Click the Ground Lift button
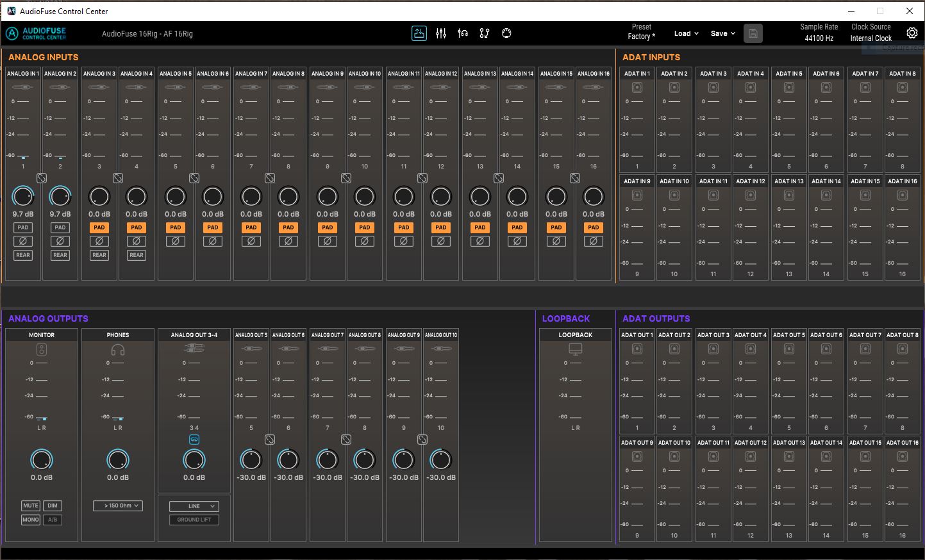This screenshot has width=925, height=560. pyautogui.click(x=194, y=520)
